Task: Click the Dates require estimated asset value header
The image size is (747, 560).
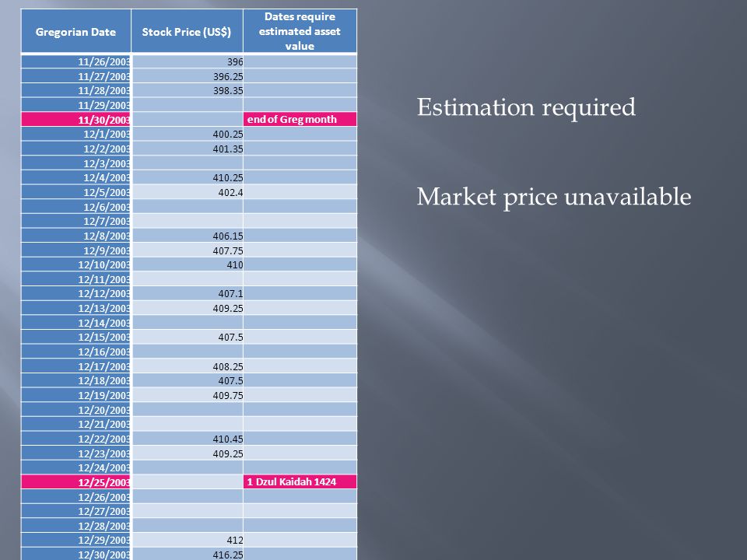Action: [300, 31]
